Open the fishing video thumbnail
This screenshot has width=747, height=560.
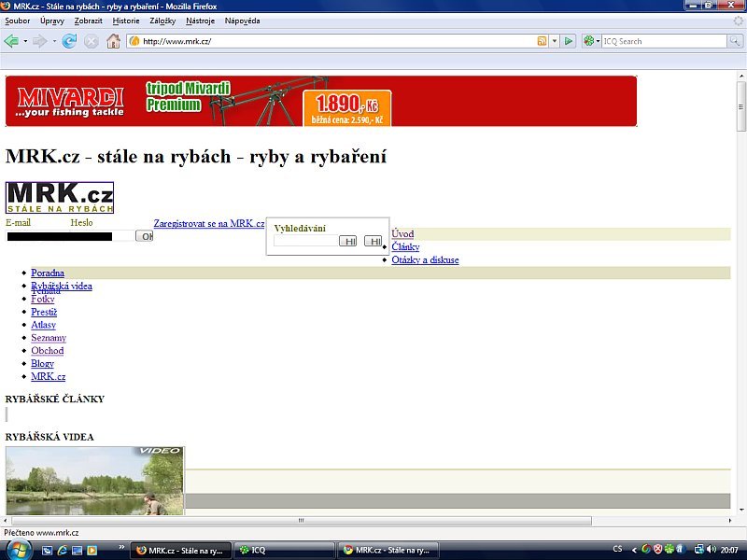[95, 481]
